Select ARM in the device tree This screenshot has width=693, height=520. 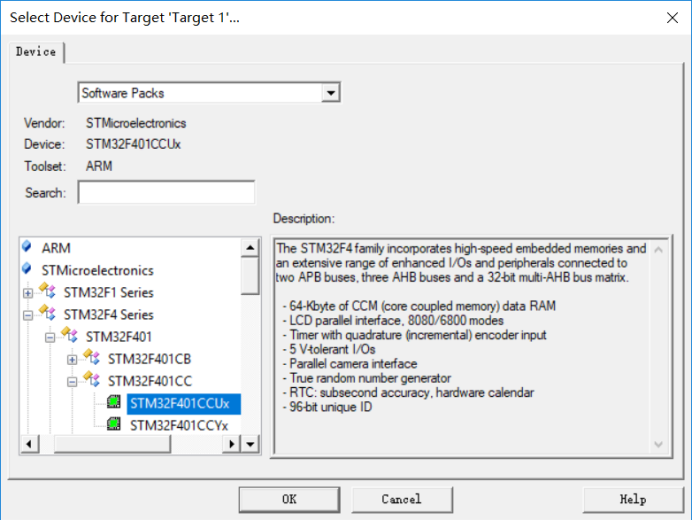point(56,248)
